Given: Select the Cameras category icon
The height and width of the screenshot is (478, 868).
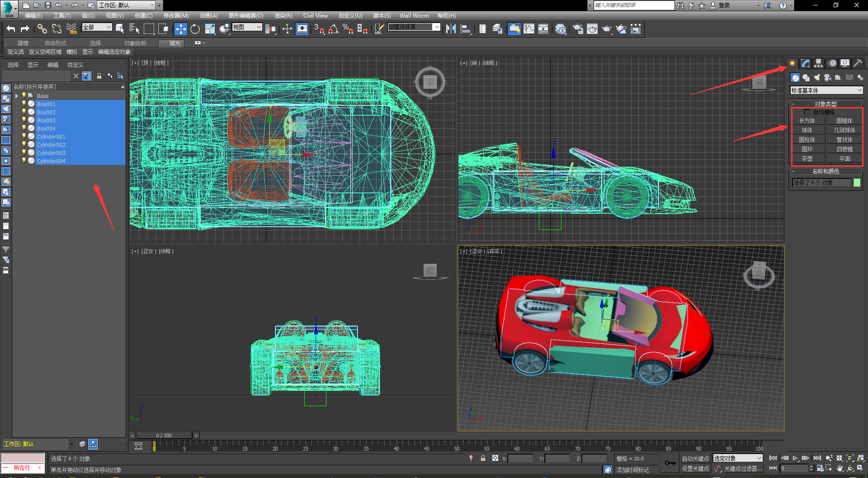Looking at the screenshot, I should (x=827, y=78).
